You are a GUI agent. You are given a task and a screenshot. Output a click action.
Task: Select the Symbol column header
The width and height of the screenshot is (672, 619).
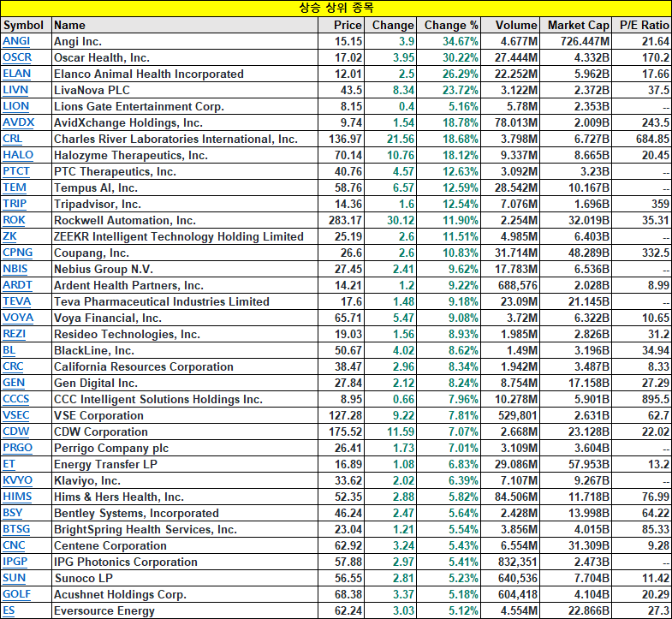pos(26,25)
